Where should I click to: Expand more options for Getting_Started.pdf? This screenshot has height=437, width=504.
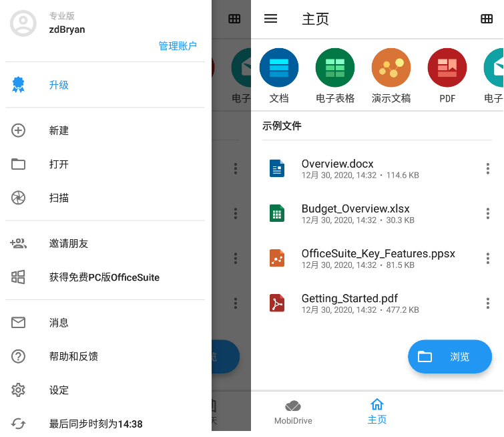point(488,303)
